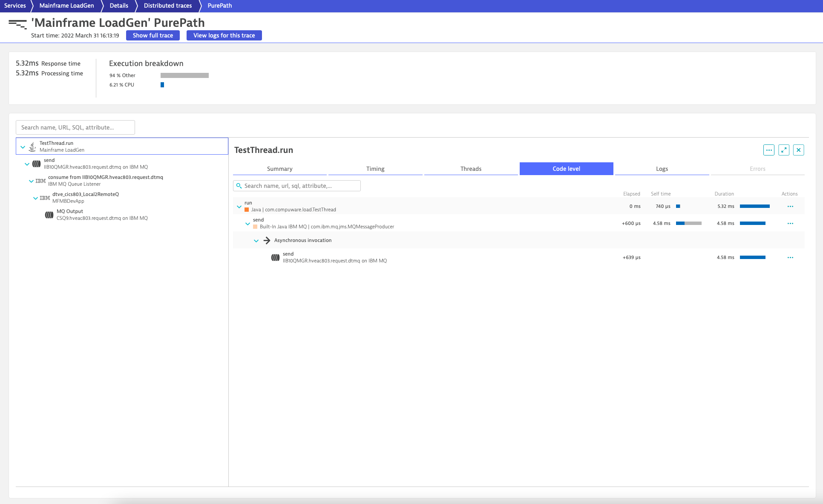
Task: Collapse the TestThread.run tree node
Action: coord(23,147)
